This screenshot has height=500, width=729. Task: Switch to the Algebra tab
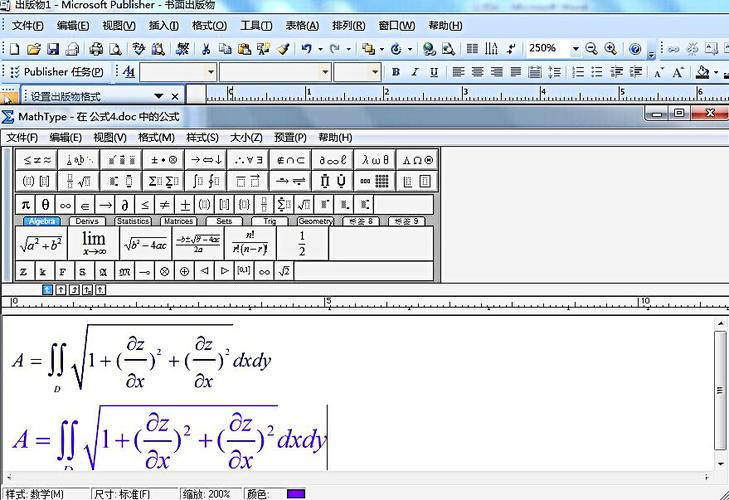coord(42,221)
